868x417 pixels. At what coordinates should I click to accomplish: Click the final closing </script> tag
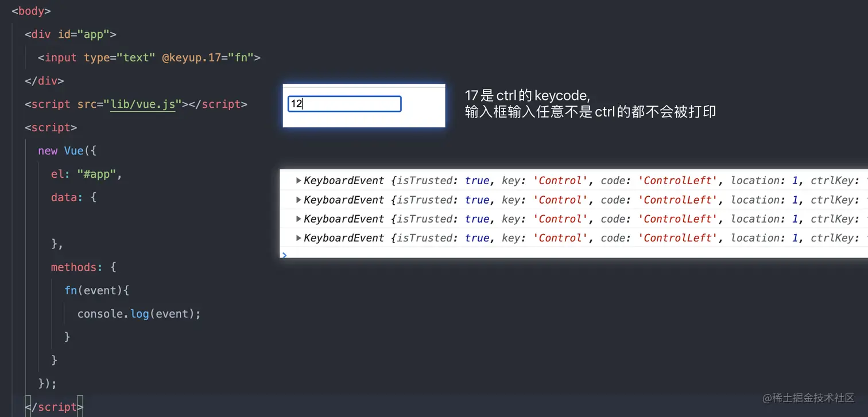point(54,407)
